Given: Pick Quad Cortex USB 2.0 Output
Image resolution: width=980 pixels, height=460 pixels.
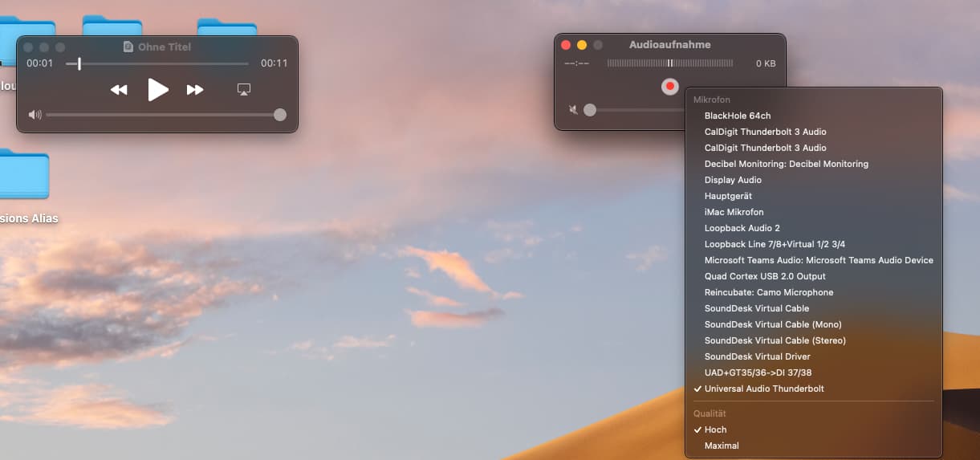Looking at the screenshot, I should 764,276.
